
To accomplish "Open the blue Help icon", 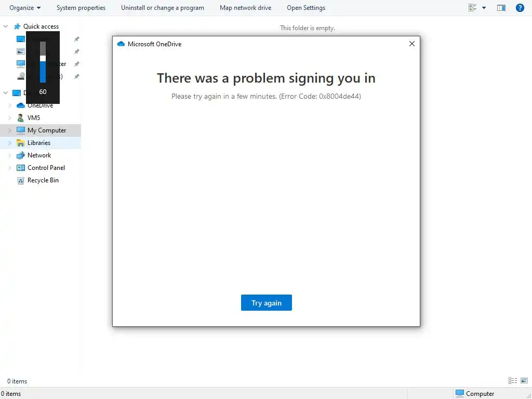I will pos(520,7).
